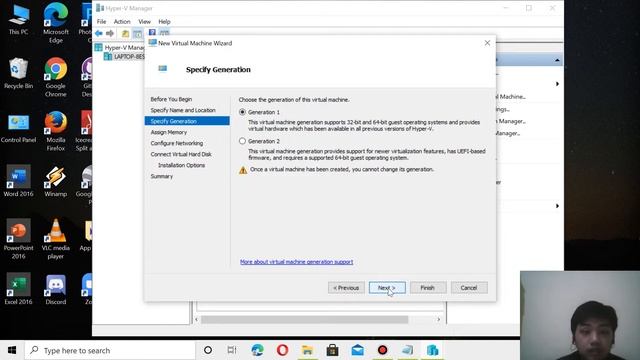Open Microsoft Edge from the taskbar

[x=258, y=350]
